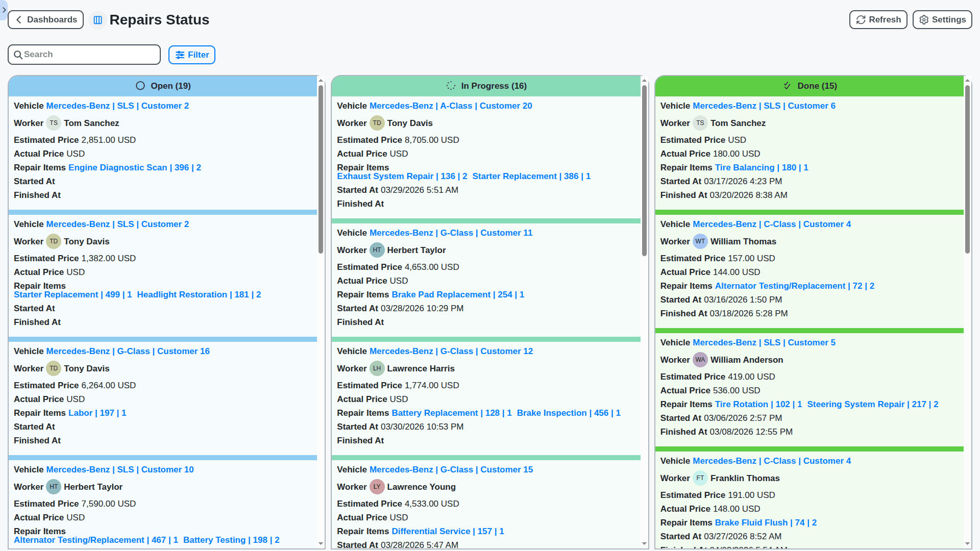Select Tony Davis's TD avatar in Open column
980x551 pixels.
coord(54,241)
